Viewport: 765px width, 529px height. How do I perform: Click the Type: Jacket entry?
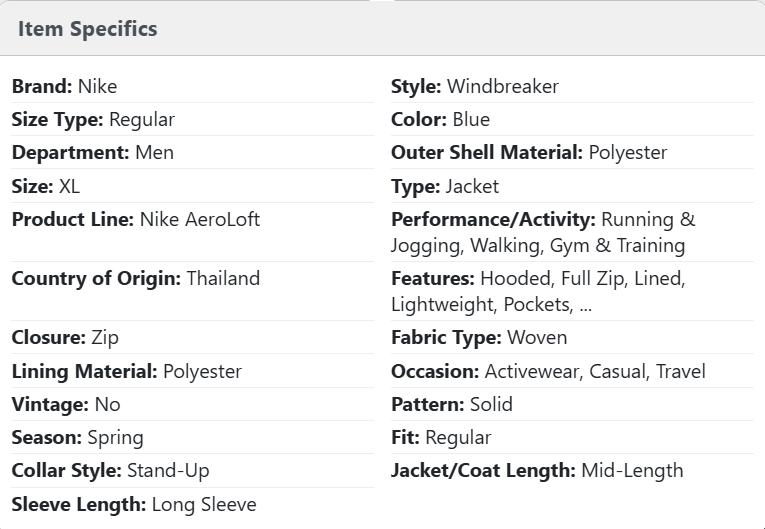tap(572, 186)
